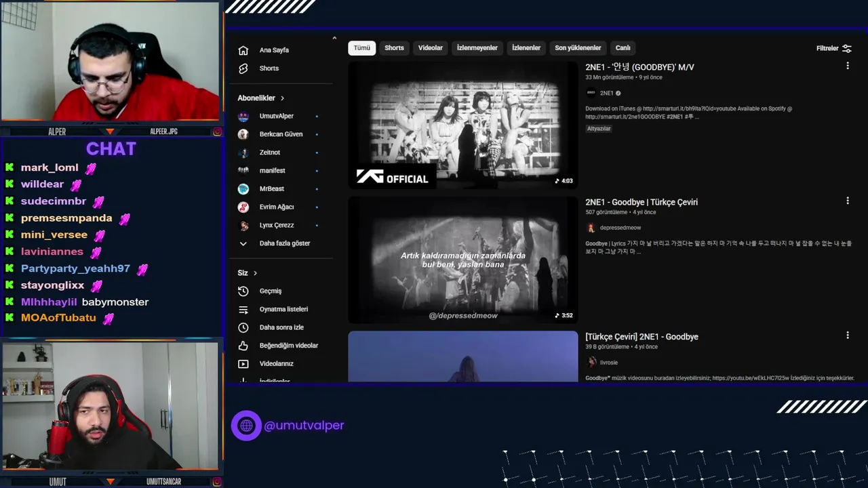The width and height of the screenshot is (868, 488).
Task: Click the livrosie channel avatar
Action: click(591, 362)
